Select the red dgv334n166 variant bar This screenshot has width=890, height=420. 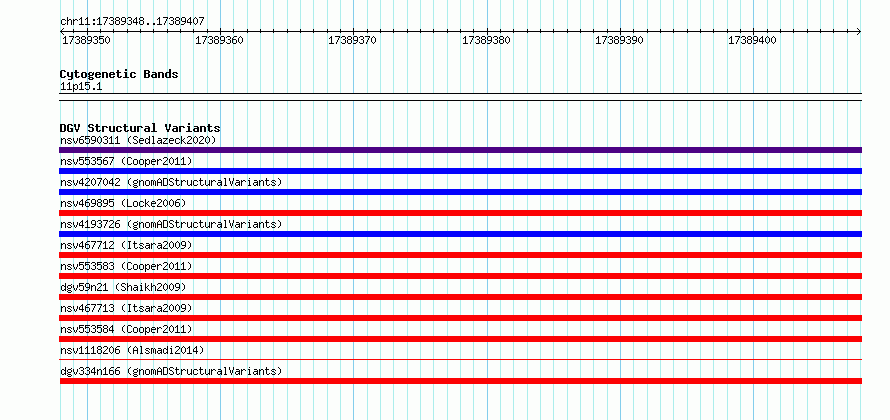(460, 381)
